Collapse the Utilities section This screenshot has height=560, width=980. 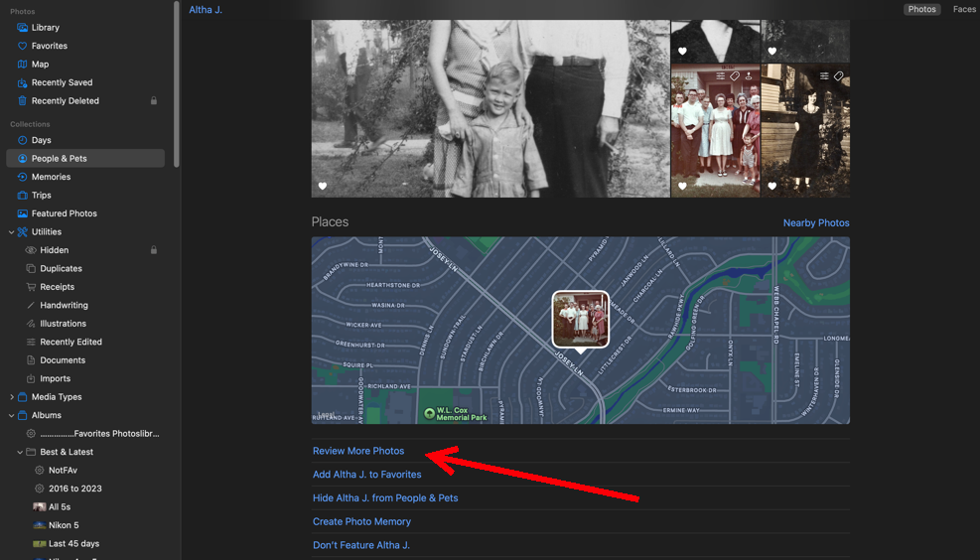11,232
